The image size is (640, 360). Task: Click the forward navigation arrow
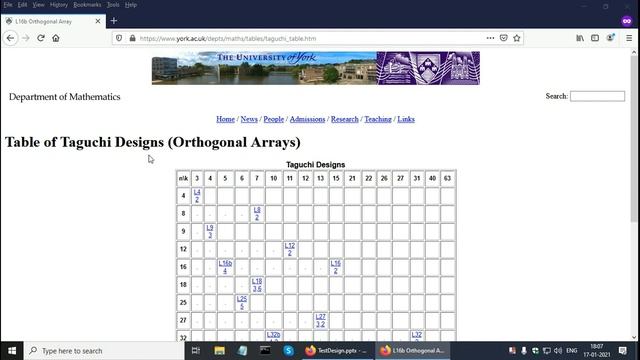point(26,38)
